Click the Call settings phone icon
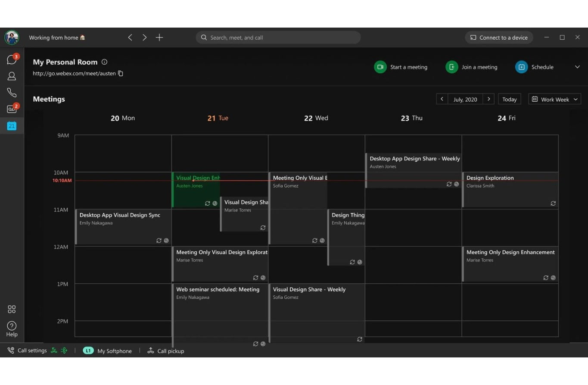 pos(11,351)
